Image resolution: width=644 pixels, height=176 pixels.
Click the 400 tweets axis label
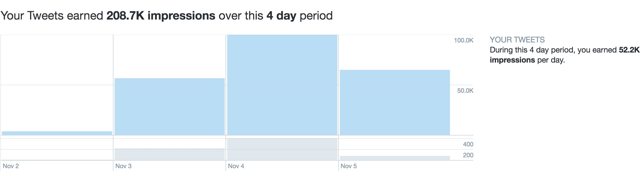coord(468,144)
